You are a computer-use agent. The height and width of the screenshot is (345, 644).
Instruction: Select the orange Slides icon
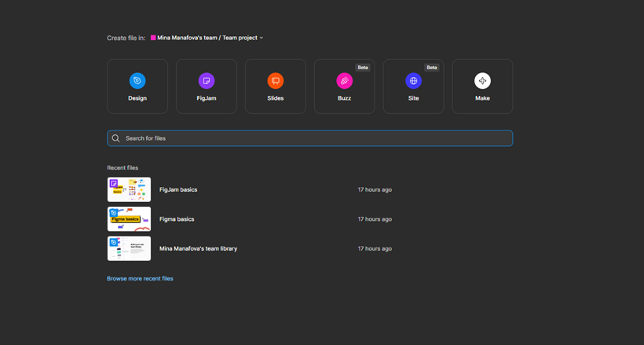click(276, 81)
